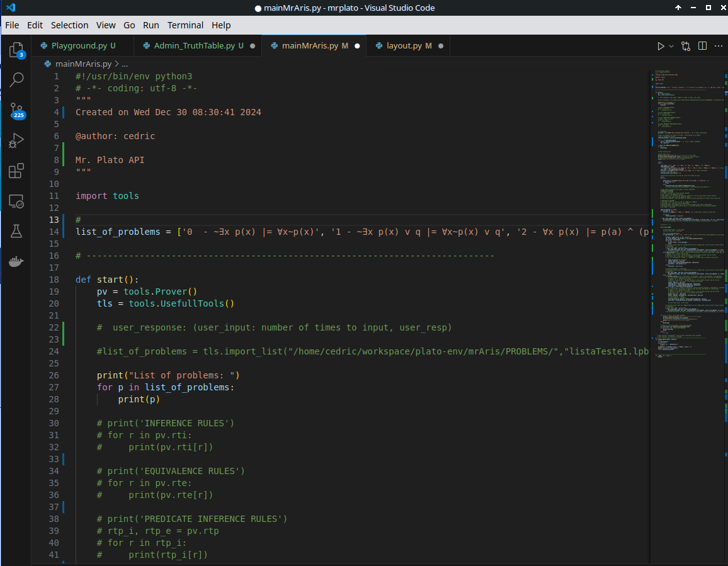Screen dimensions: 728x566
Task: Click the "# print('INFERENCE RULES')" comment
Action: pyautogui.click(x=166, y=423)
